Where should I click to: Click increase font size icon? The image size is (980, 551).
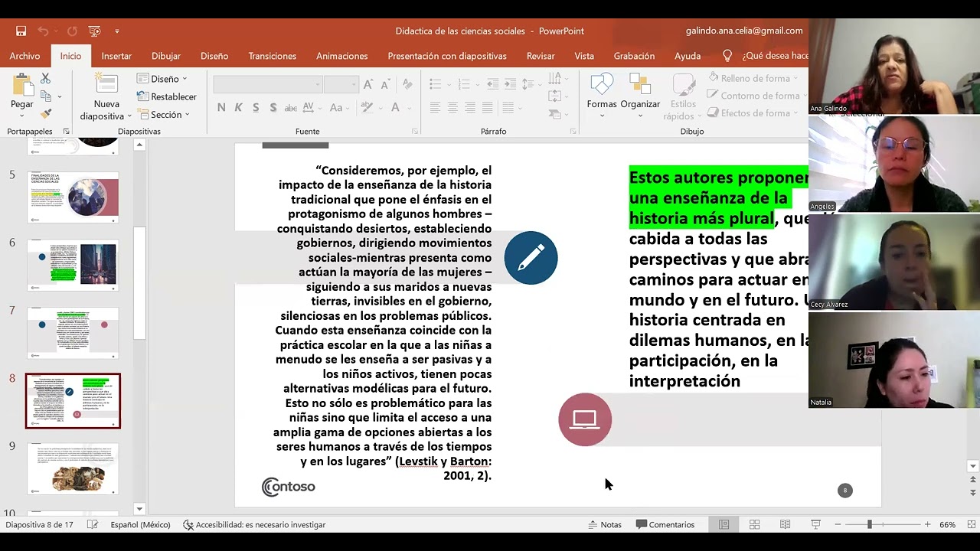[x=368, y=84]
